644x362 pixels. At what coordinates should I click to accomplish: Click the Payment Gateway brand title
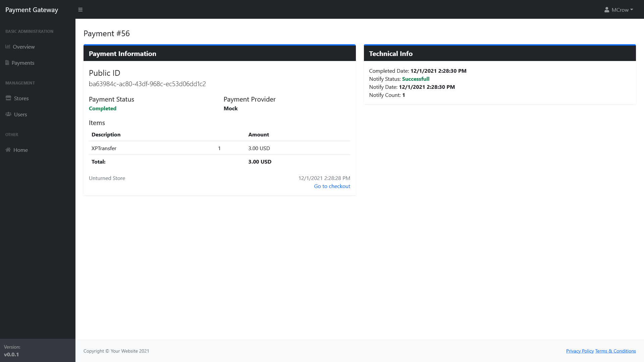[x=32, y=10]
